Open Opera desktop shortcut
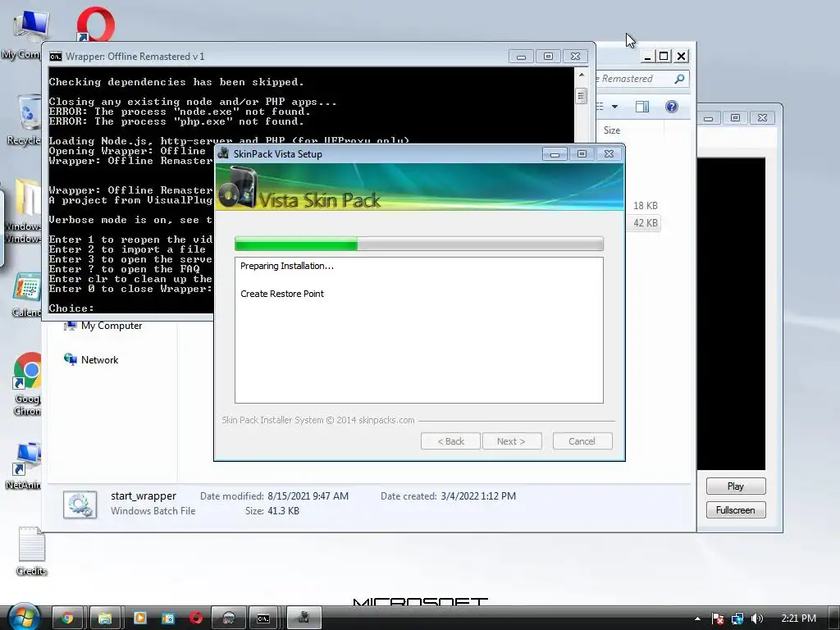Screen dimensions: 840x630 [95, 24]
